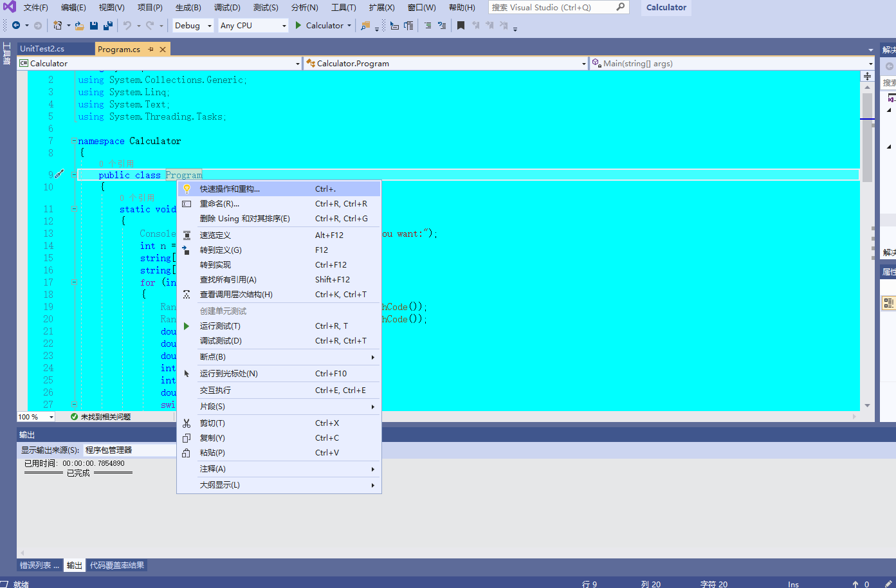Viewport: 896px width, 588px height.
Task: Choose 删除 Using 和对其排序 in context menu
Action: 279,219
